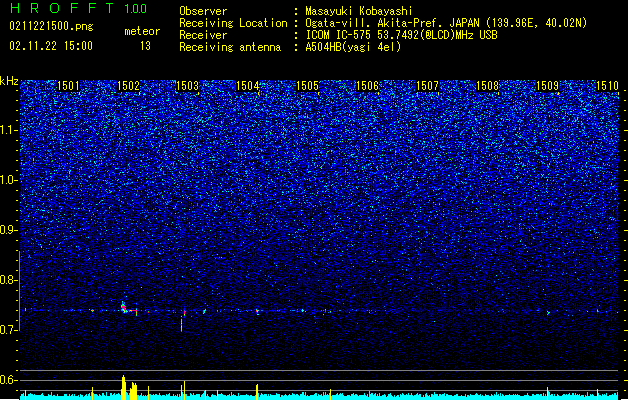Click the 1.1 kHz frequency label
Viewport: 629px width, 400px height.
click(x=9, y=130)
